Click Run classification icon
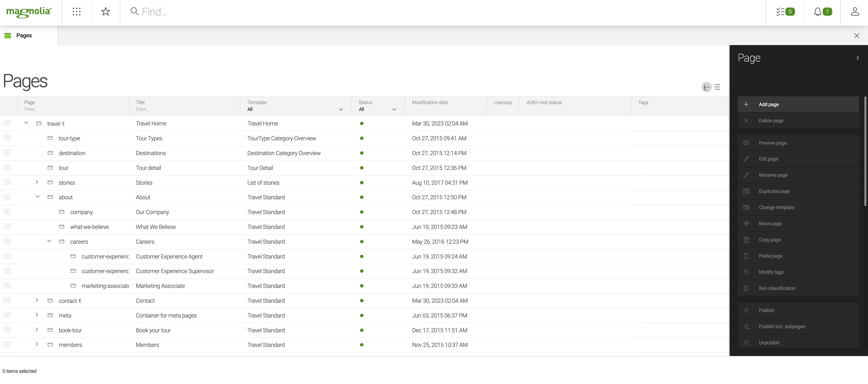The height and width of the screenshot is (384, 868). (746, 288)
